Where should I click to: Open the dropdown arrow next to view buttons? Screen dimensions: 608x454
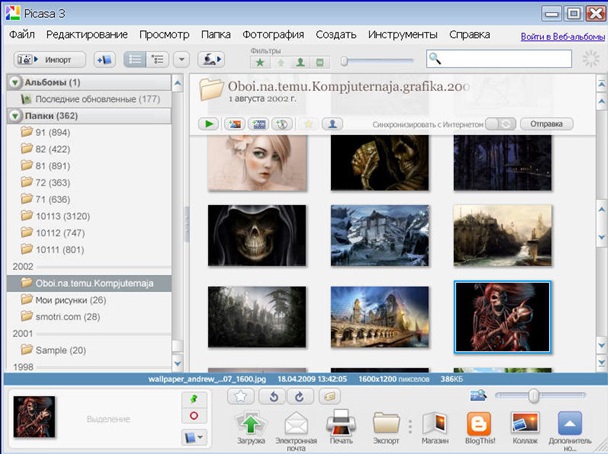(x=181, y=60)
